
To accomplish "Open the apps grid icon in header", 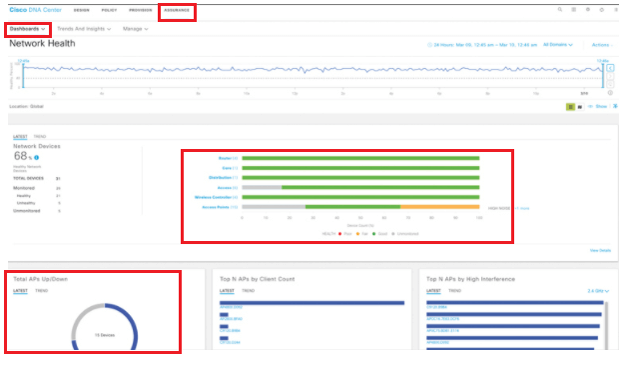I will (x=574, y=9).
